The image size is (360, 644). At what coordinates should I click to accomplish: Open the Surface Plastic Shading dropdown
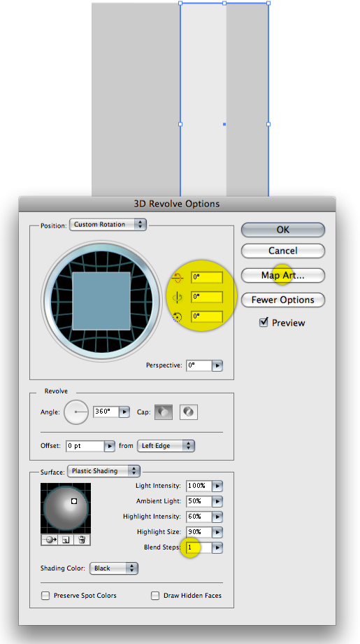tap(103, 471)
